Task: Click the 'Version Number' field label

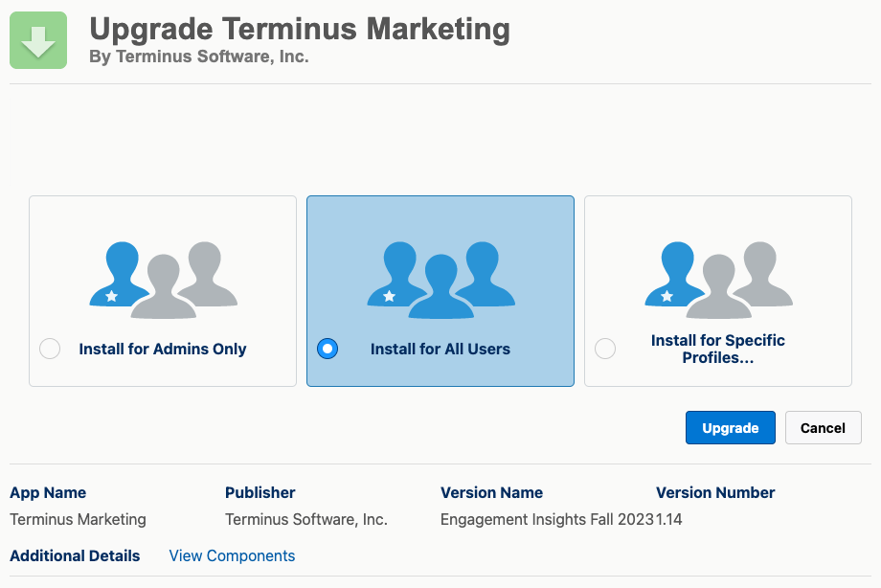Action: [715, 492]
